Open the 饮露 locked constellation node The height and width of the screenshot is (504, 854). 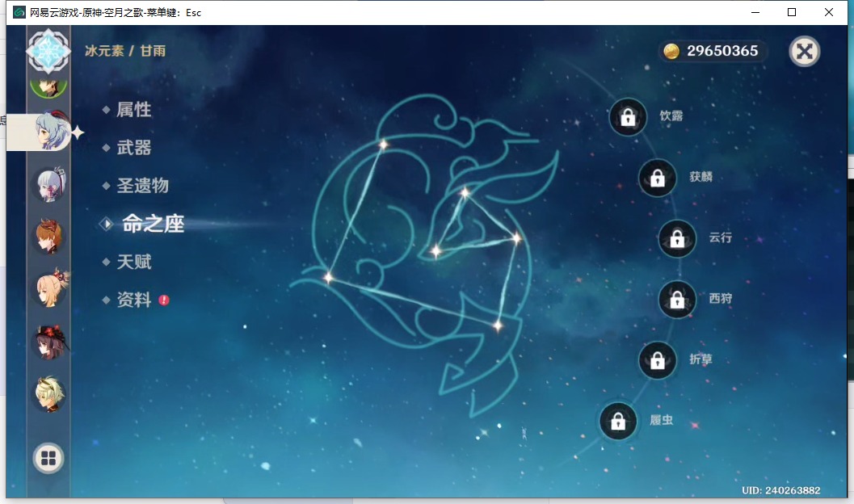[628, 117]
